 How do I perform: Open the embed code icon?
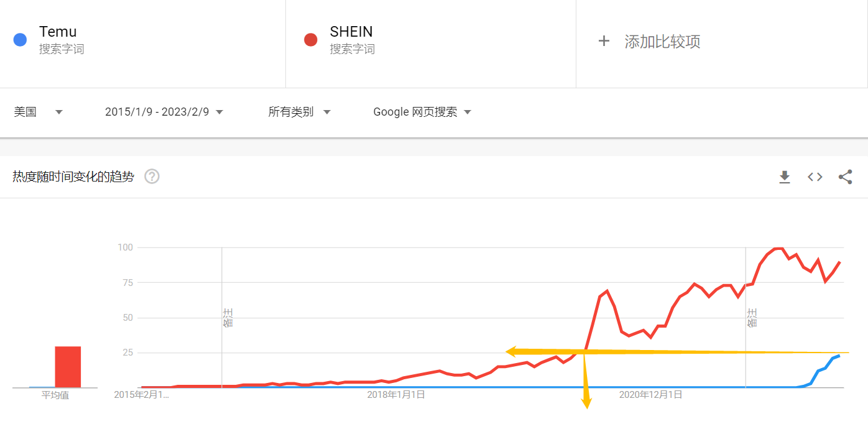coord(815,177)
